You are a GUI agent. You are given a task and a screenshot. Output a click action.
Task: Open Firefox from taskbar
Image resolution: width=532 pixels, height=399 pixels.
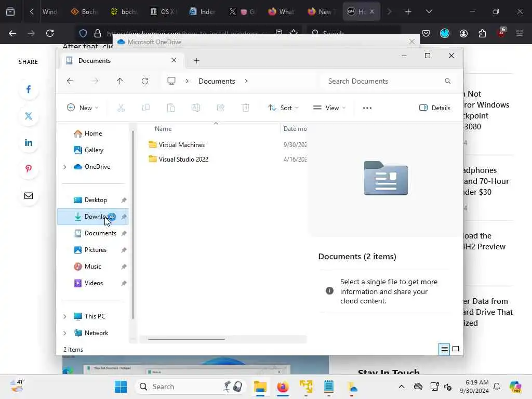tap(283, 387)
